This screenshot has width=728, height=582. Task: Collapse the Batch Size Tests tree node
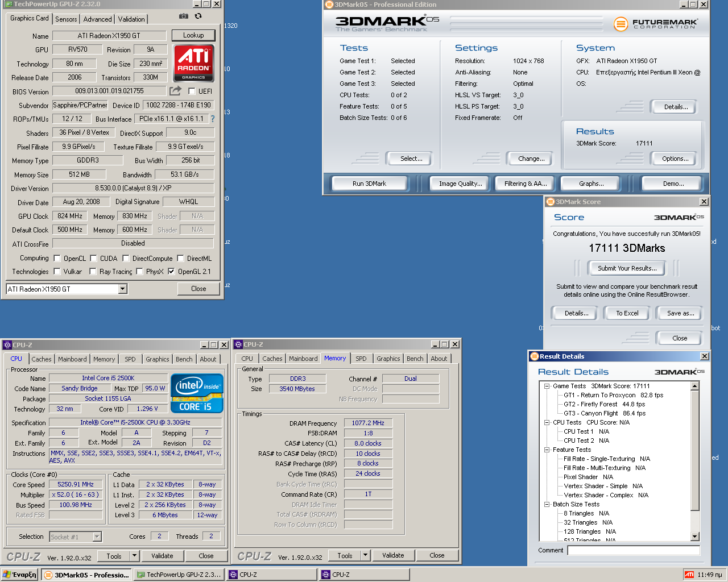pos(547,504)
